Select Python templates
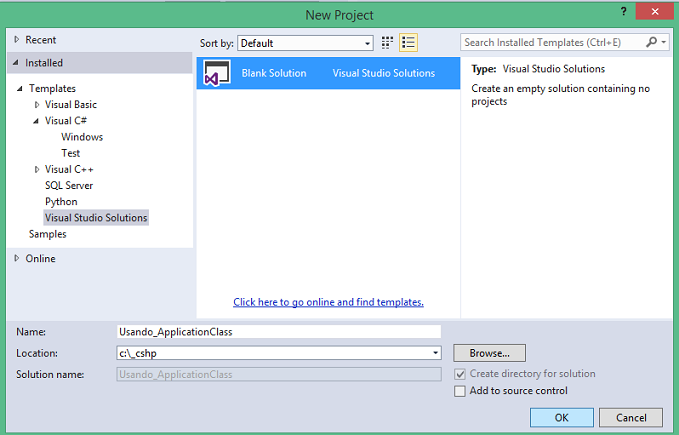The width and height of the screenshot is (679, 435). [61, 202]
